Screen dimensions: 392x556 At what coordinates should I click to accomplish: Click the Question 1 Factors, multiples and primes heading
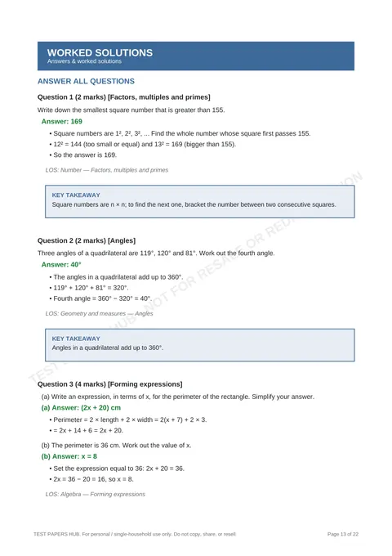click(x=124, y=97)
